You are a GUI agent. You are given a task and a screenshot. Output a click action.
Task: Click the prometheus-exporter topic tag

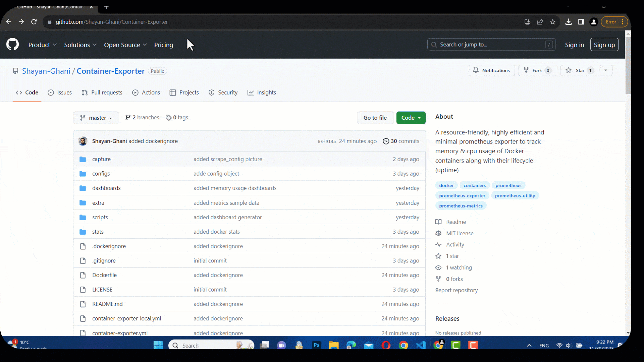pyautogui.click(x=462, y=196)
